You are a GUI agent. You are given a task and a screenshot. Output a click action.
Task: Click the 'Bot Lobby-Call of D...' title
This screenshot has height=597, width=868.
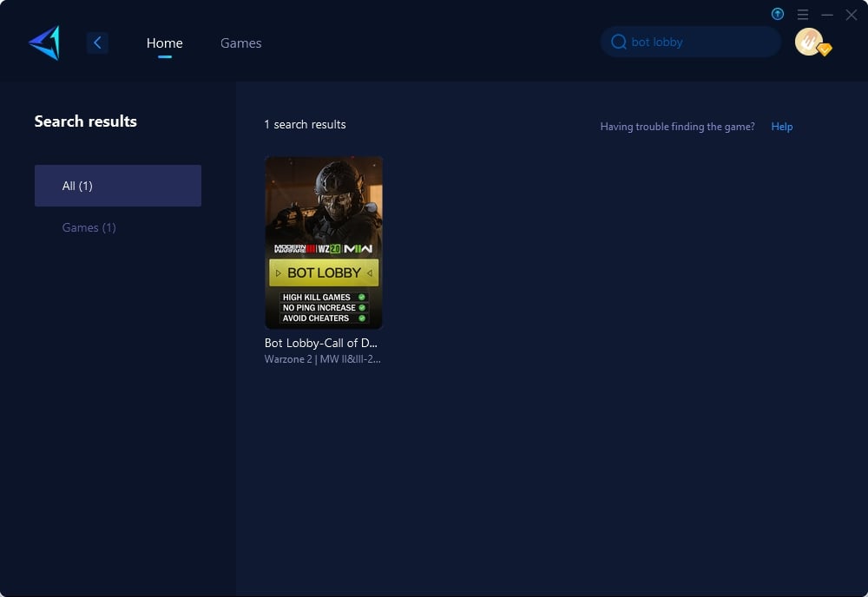tap(320, 343)
